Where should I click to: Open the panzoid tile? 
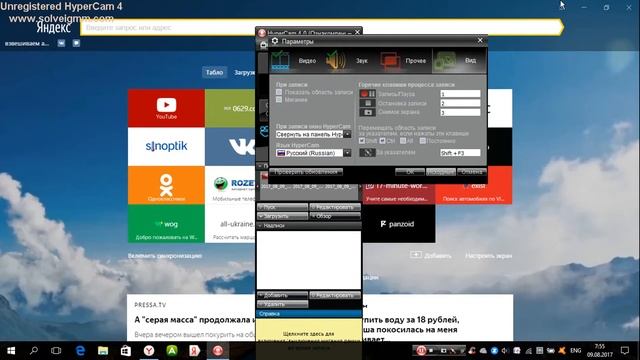click(399, 224)
